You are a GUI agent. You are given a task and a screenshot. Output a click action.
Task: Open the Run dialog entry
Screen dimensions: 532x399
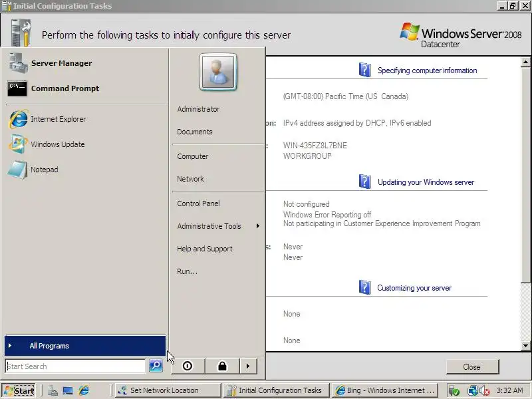pos(187,271)
